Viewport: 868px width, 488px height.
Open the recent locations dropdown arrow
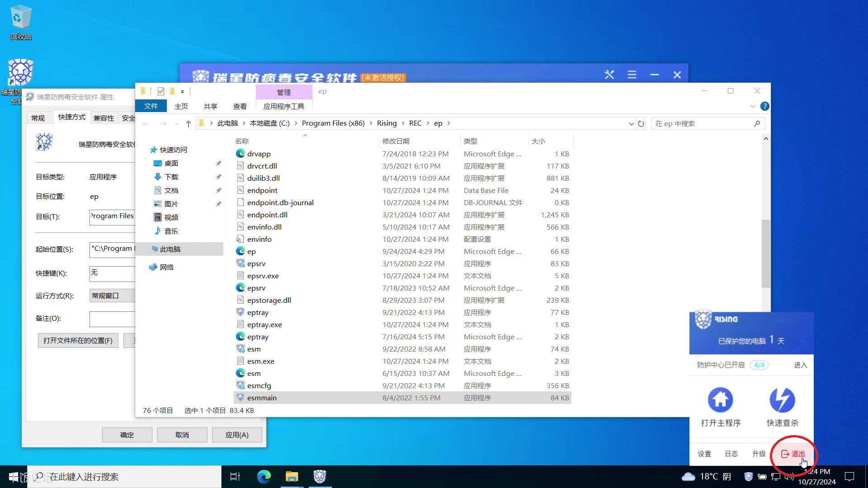click(176, 123)
